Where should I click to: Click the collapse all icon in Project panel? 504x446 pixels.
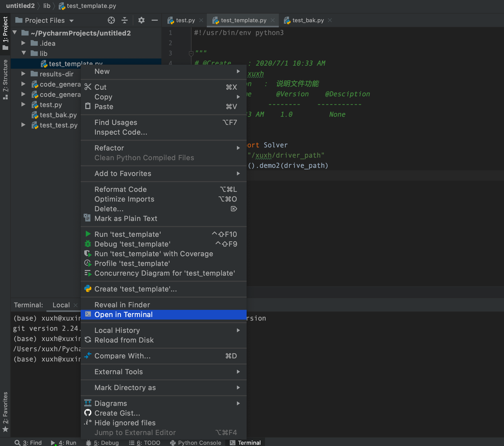pos(125,20)
